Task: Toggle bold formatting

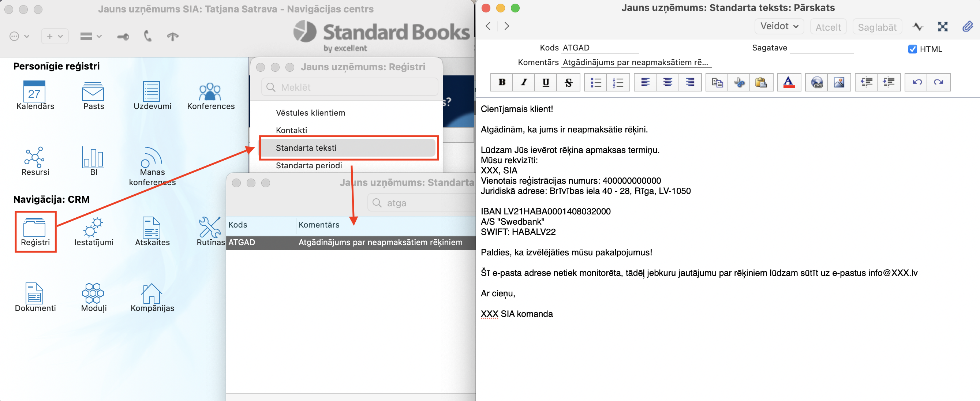Action: coord(502,82)
